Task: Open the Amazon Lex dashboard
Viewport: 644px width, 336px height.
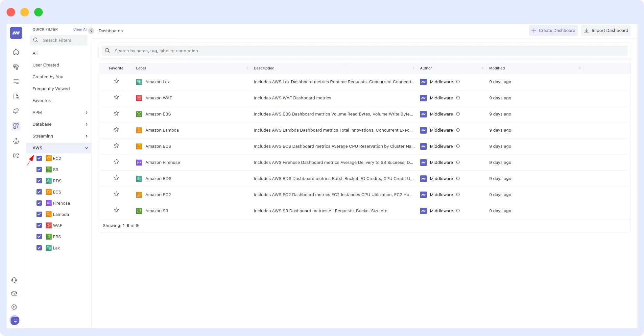Action: tap(157, 82)
